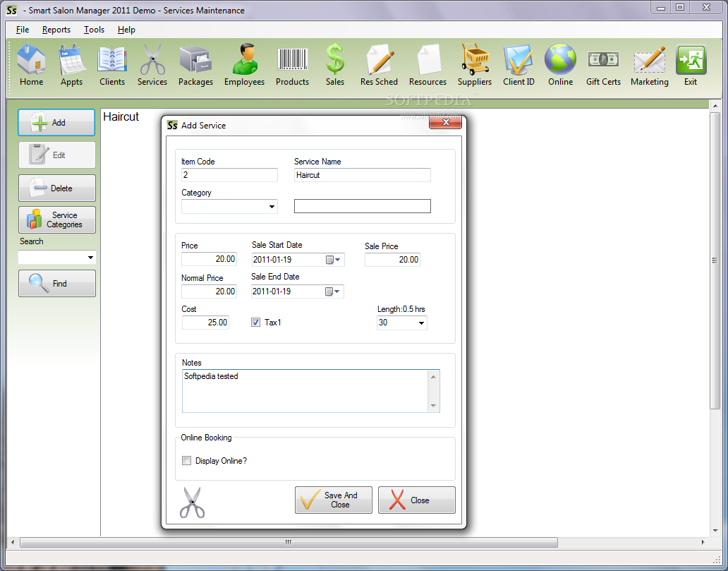This screenshot has height=571, width=728.
Task: Open the Res Sched icon
Action: (x=379, y=65)
